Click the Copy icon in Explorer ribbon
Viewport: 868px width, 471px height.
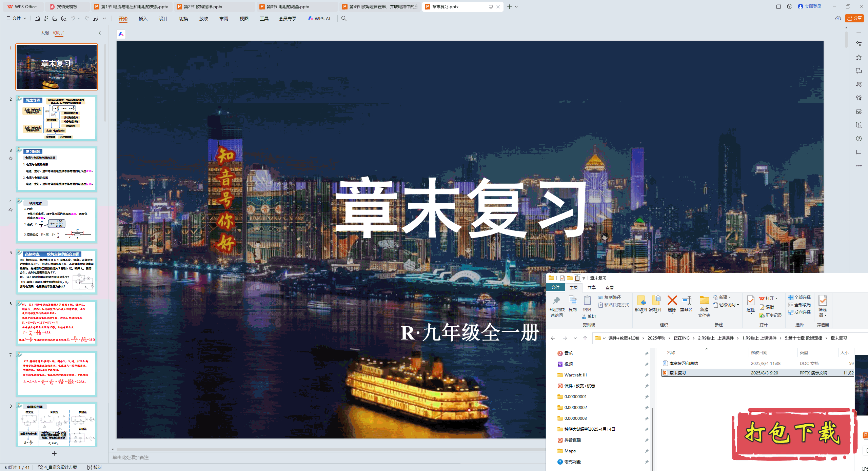point(573,304)
